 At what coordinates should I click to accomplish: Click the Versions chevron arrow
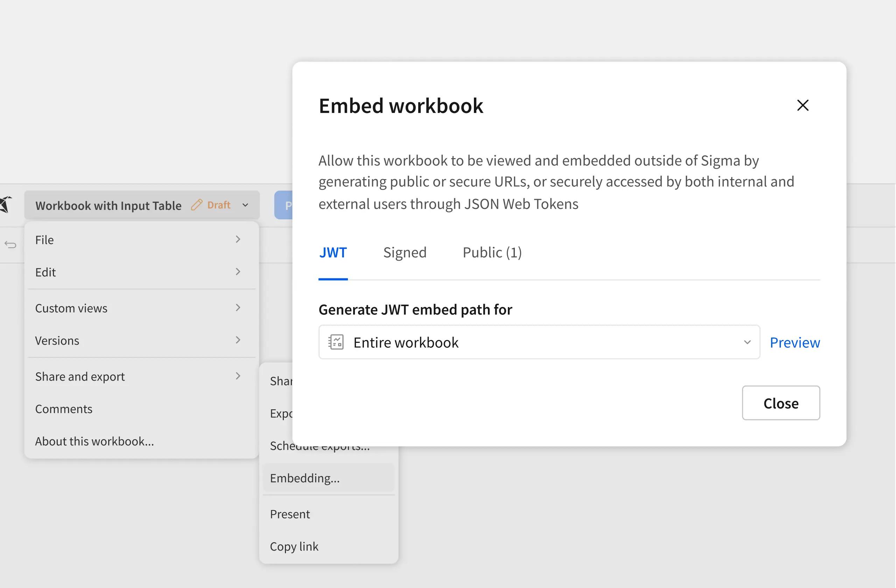coord(238,340)
